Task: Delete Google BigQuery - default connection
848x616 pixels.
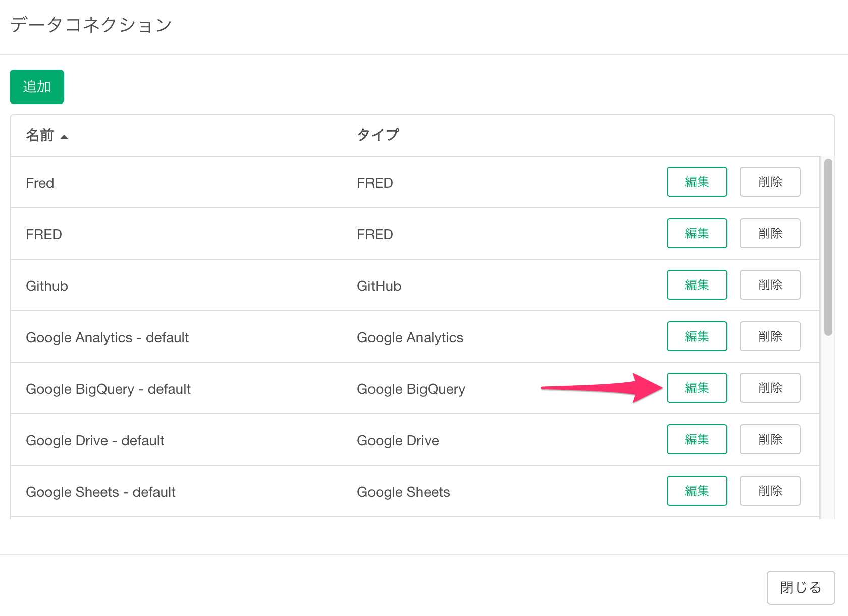Action: pos(770,388)
